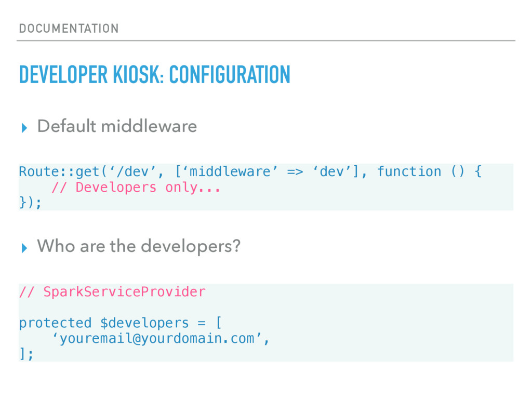The height and width of the screenshot is (399, 532).
Task: Click the 'Default middleware' bullet text
Action: [117, 126]
